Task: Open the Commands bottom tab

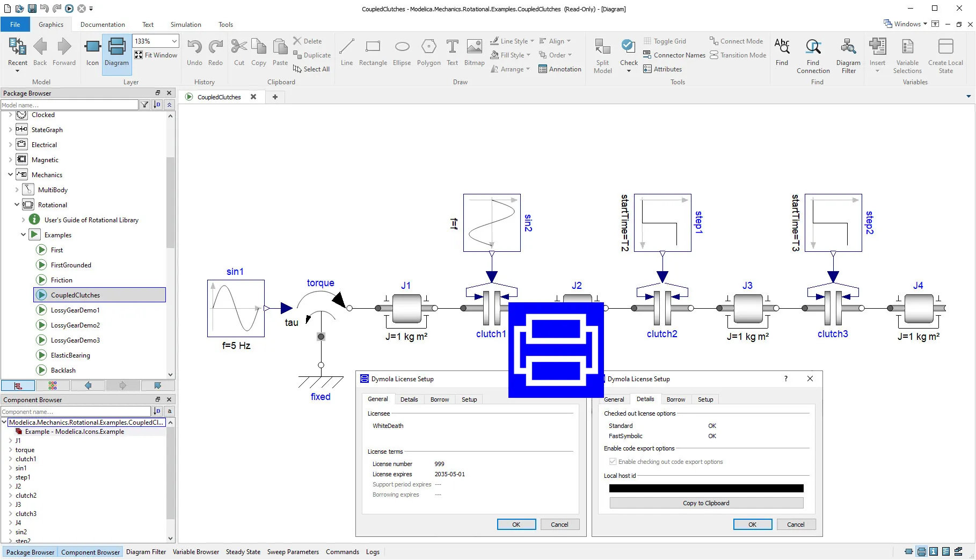Action: click(x=342, y=552)
